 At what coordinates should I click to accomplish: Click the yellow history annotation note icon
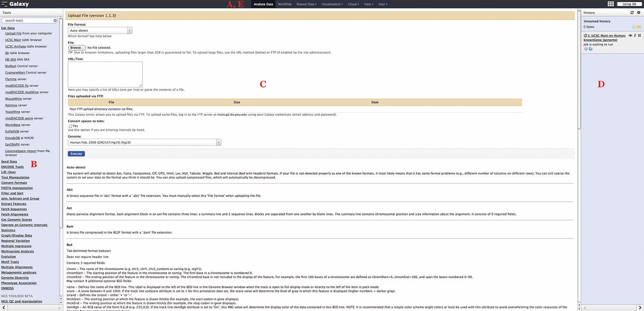click(639, 27)
